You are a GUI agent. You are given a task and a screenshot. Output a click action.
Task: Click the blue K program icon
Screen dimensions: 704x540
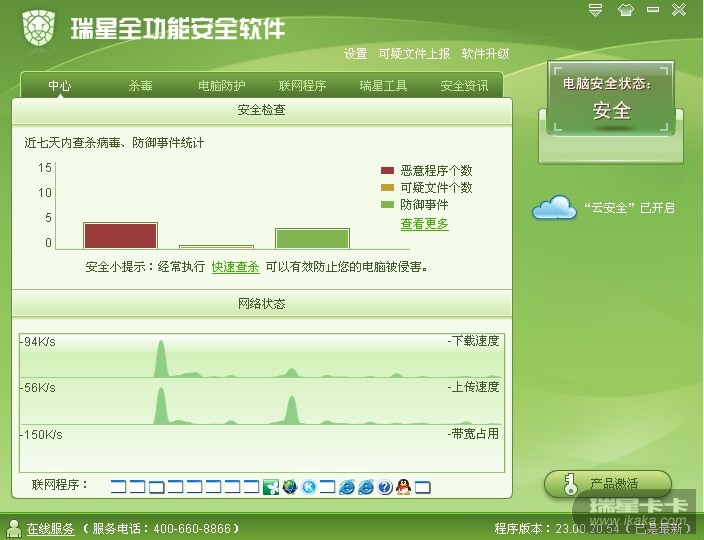[309, 487]
